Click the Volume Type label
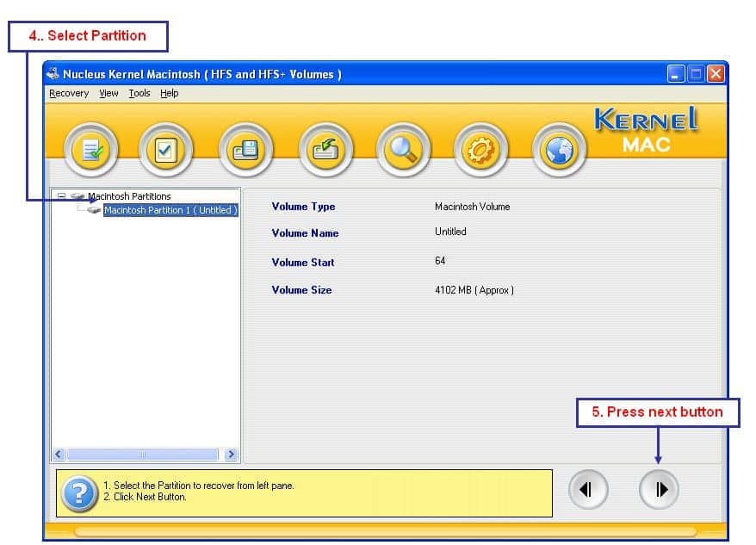Screen dimensions: 756x545 tap(303, 207)
